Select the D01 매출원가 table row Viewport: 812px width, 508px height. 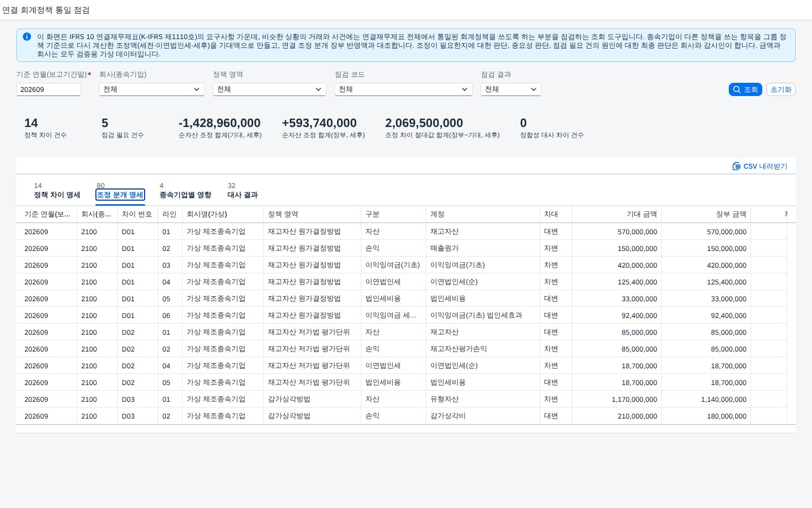(406, 248)
